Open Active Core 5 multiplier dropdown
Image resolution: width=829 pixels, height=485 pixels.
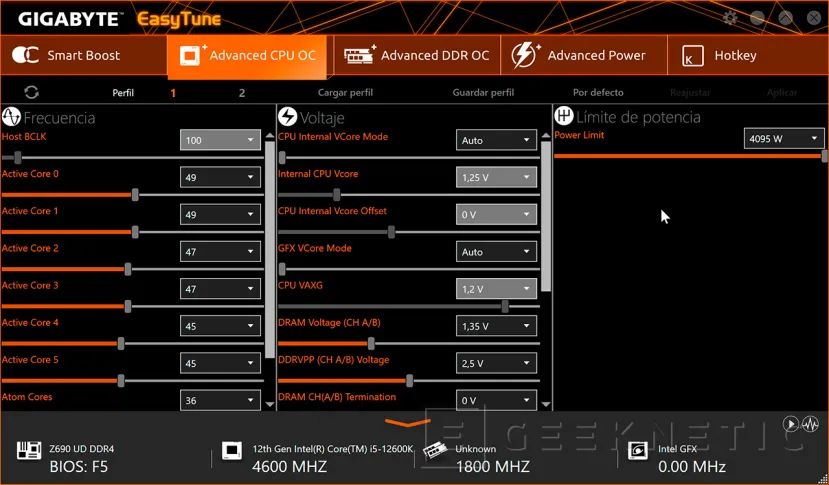tap(220, 363)
